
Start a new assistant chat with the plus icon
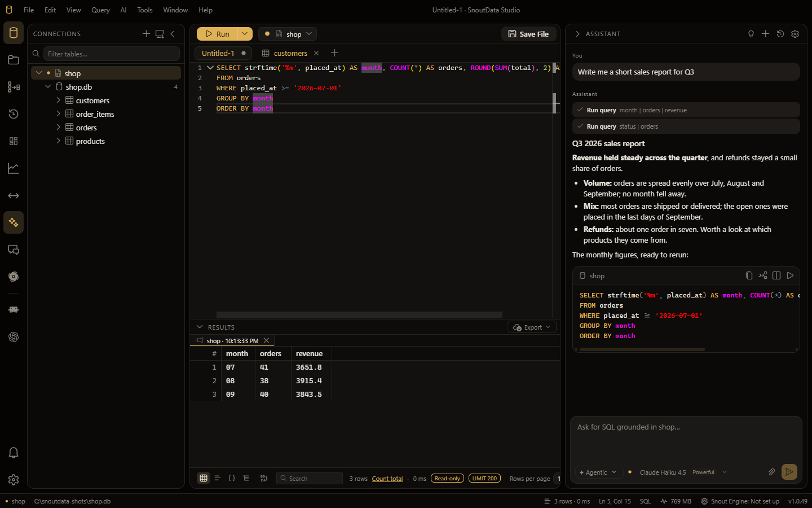click(765, 34)
